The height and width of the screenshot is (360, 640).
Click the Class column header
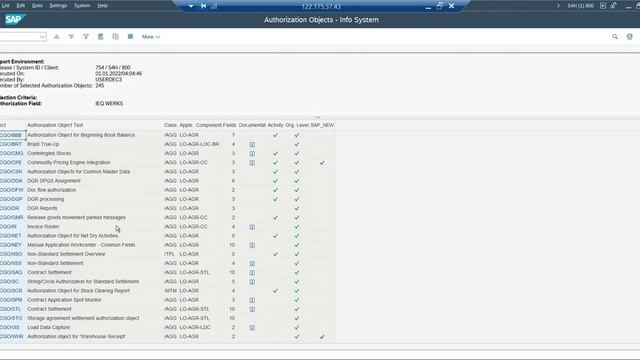tap(171, 125)
